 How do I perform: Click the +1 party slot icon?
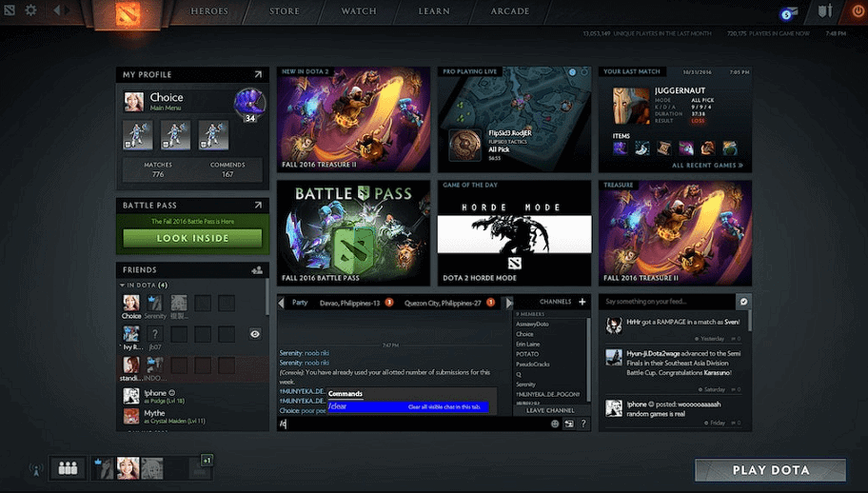(206, 461)
